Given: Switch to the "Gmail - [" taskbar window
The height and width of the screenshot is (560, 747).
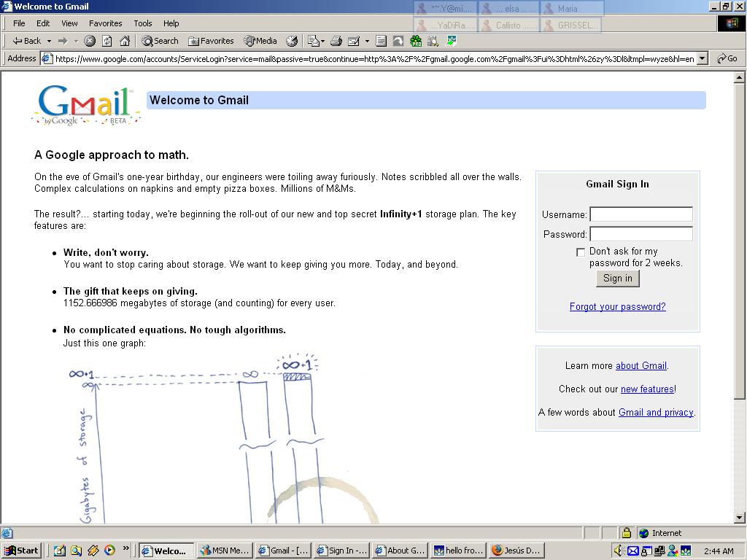Looking at the screenshot, I should click(x=283, y=551).
